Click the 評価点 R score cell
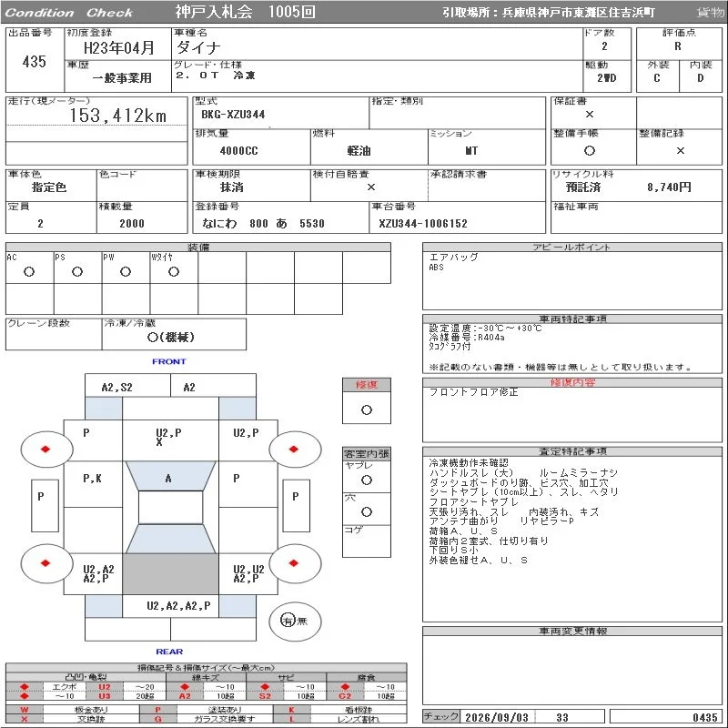The image size is (728, 728). (678, 46)
